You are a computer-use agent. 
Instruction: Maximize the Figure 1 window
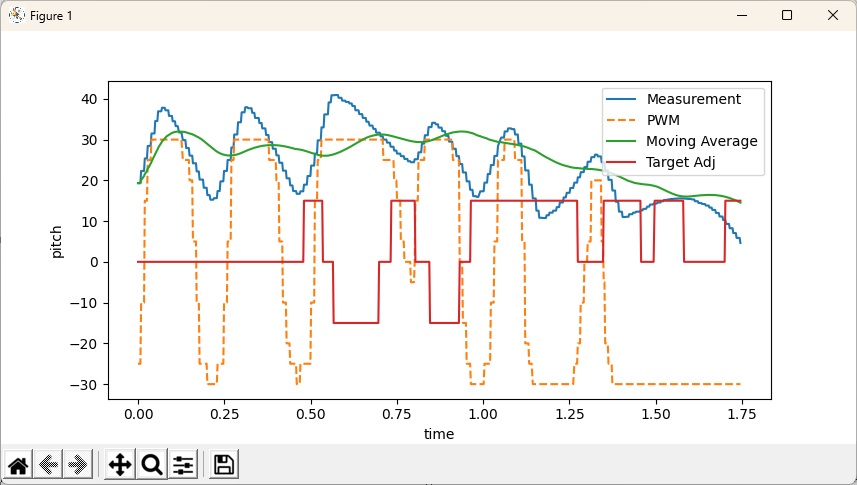[x=787, y=15]
